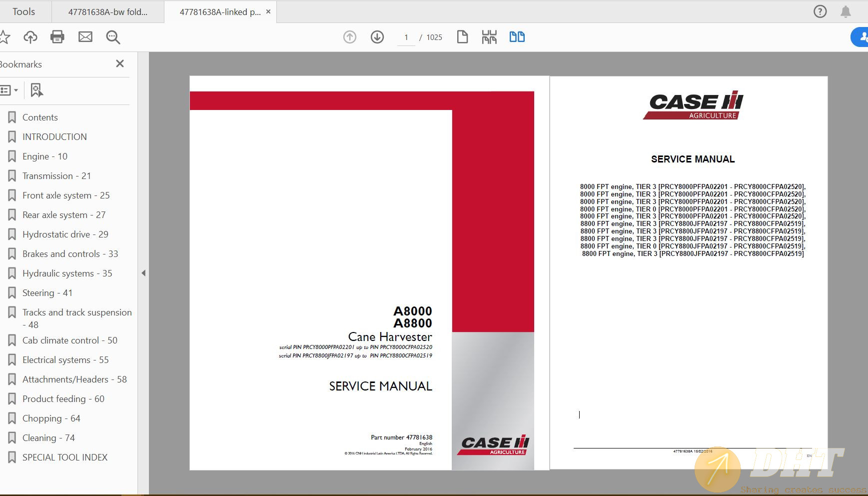This screenshot has height=496, width=868.
Task: Open the bookmark options dropdown arrow
Action: 15,90
